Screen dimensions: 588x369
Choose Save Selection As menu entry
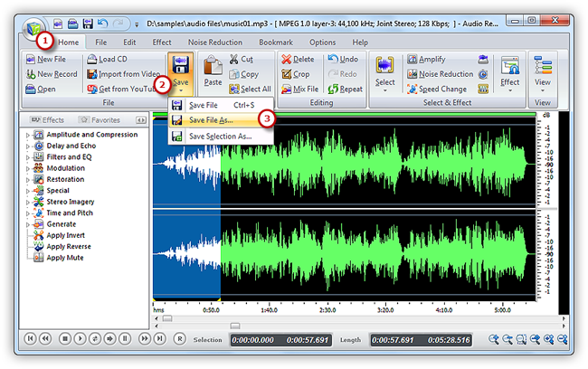click(x=221, y=137)
